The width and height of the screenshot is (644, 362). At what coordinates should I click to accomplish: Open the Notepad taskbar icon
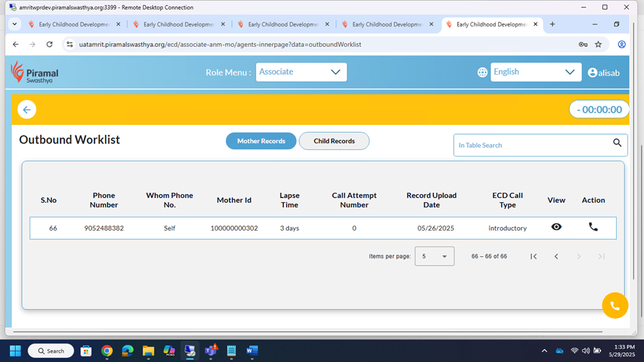(231, 351)
